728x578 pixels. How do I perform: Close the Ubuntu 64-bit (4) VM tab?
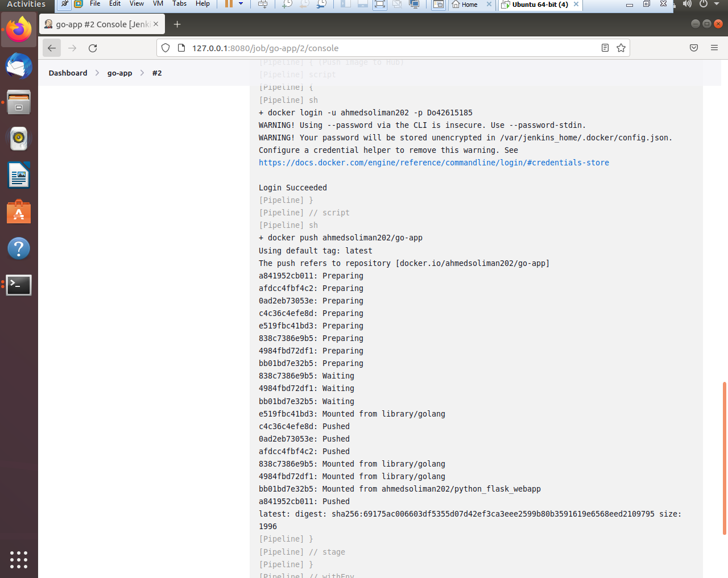[x=576, y=5]
